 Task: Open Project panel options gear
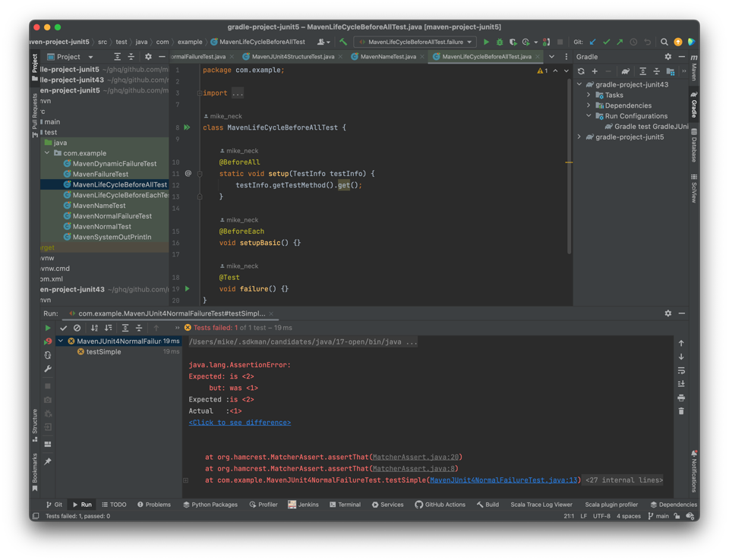tap(148, 57)
